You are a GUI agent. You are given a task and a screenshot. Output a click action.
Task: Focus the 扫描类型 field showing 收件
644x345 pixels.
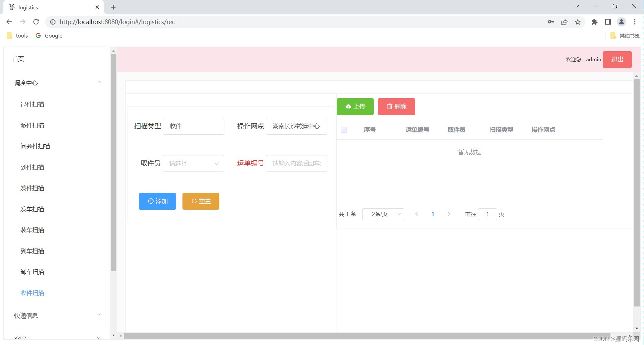194,126
